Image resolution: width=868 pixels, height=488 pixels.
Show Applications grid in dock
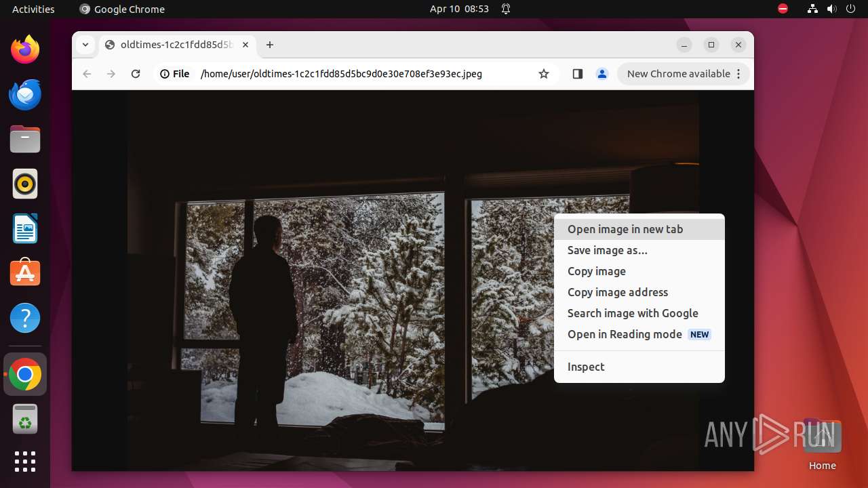[25, 462]
